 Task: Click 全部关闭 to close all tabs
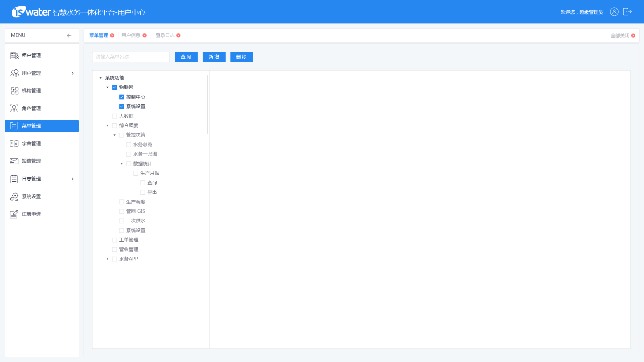620,36
